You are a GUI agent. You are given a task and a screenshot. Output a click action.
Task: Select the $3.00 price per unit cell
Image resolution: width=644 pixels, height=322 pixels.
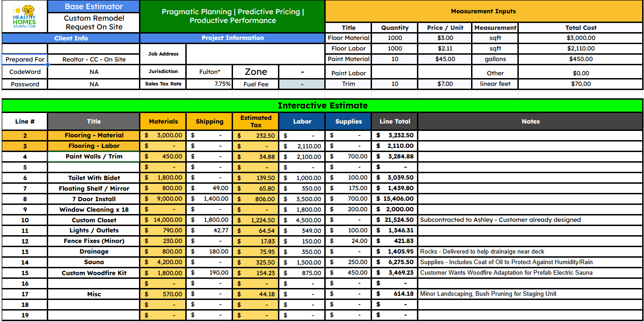pyautogui.click(x=445, y=38)
